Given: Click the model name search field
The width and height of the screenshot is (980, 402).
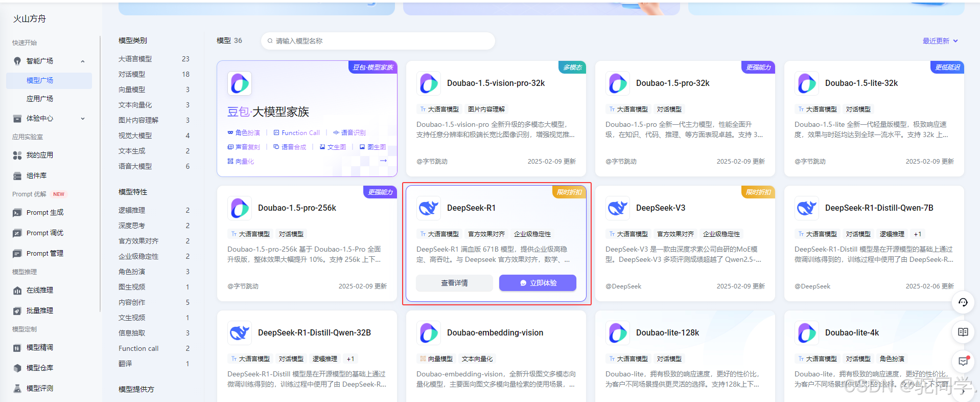Looking at the screenshot, I should 378,41.
